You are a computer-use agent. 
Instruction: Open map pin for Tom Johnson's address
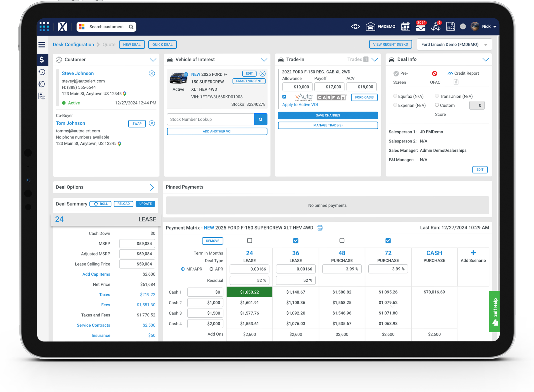coord(119,144)
